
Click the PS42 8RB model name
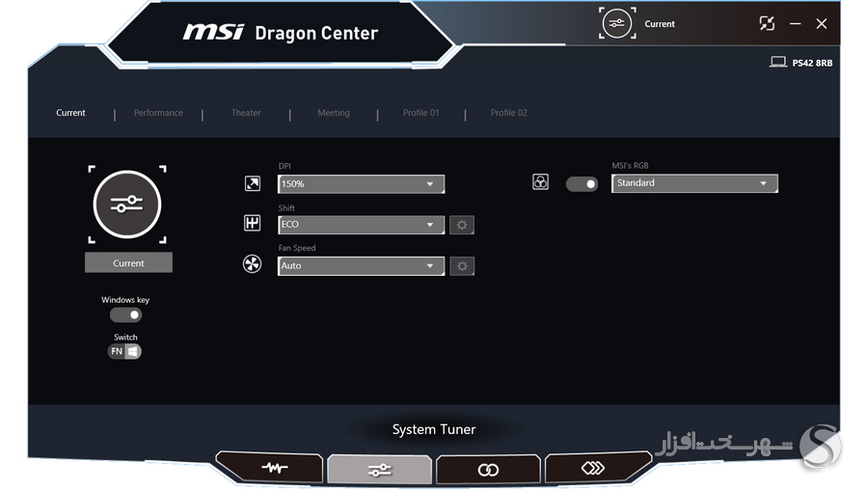812,63
